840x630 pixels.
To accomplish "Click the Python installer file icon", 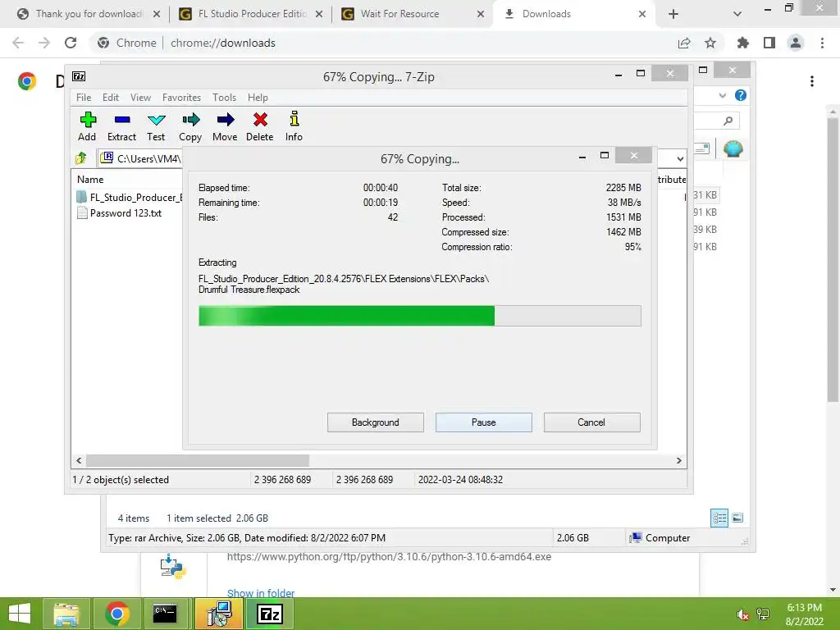I will pos(172,567).
